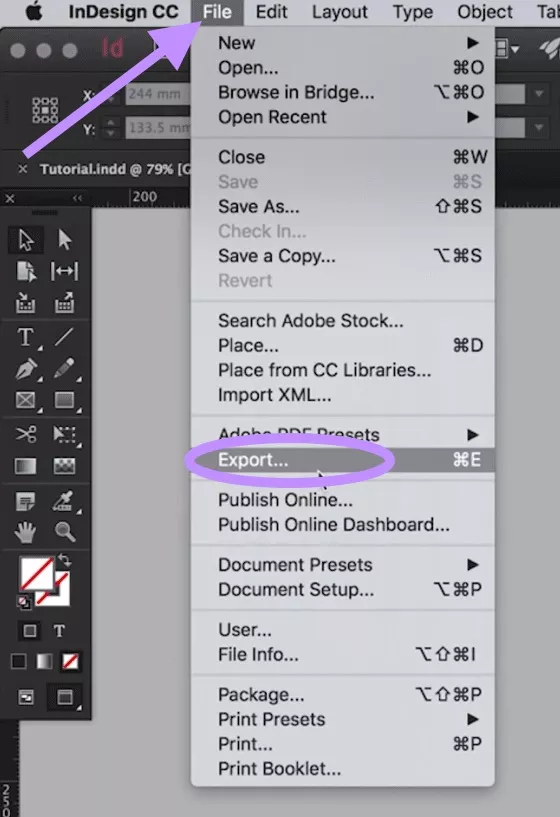Select the Gradient Feather tool
The image size is (560, 817).
[64, 466]
